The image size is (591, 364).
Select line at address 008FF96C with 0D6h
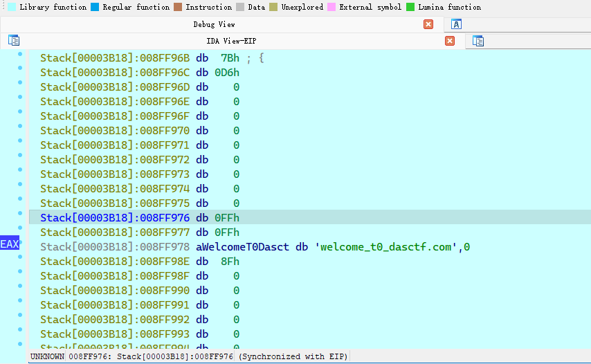click(x=138, y=73)
